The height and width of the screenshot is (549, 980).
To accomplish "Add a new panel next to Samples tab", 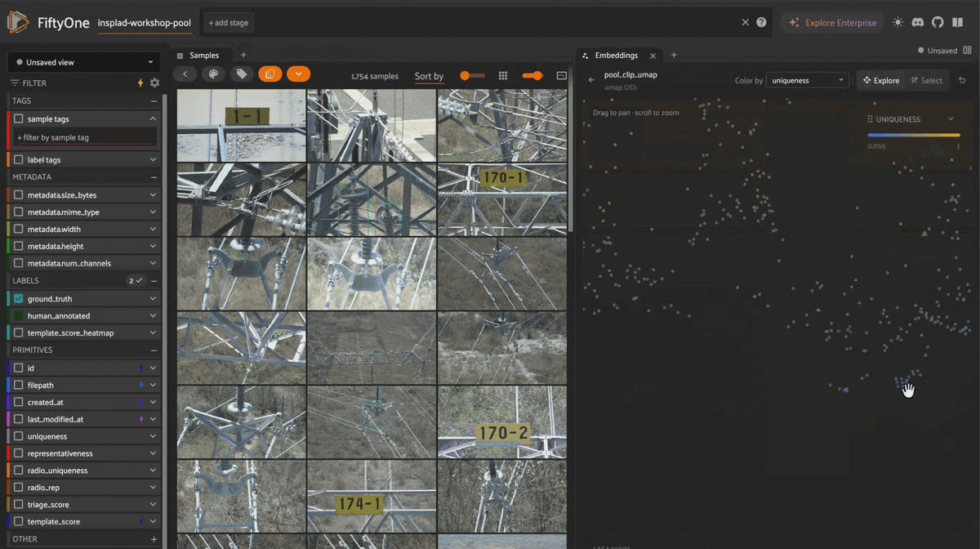I will 243,56.
